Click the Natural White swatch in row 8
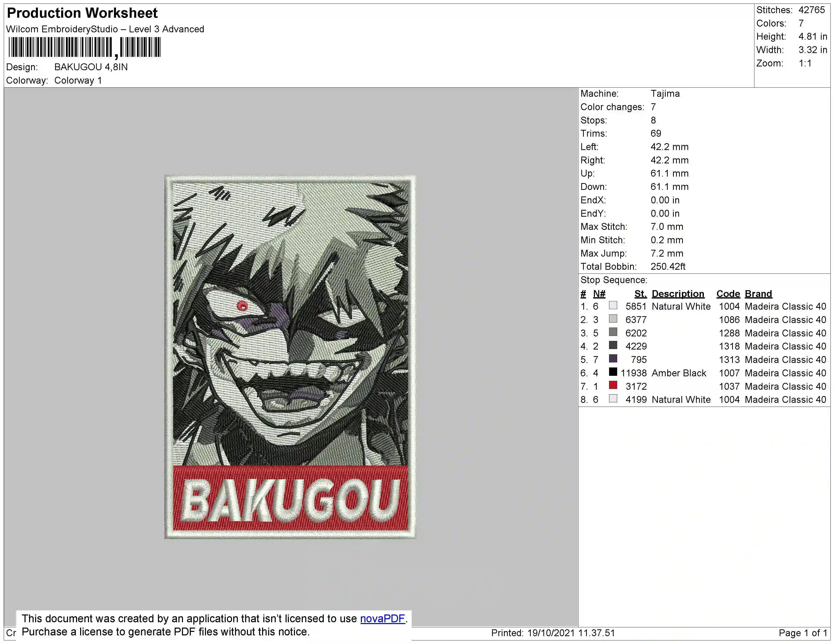This screenshot has height=644, width=834. [613, 398]
